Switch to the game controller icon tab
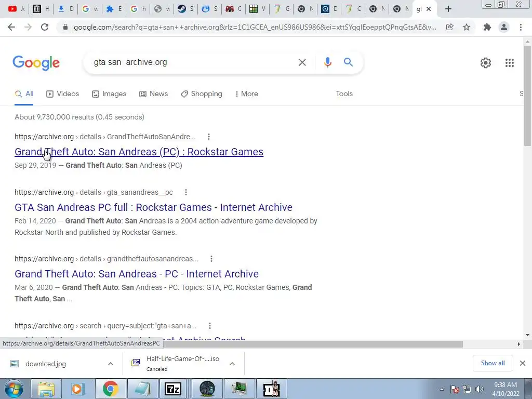This screenshot has height=399, width=532. 234,9
